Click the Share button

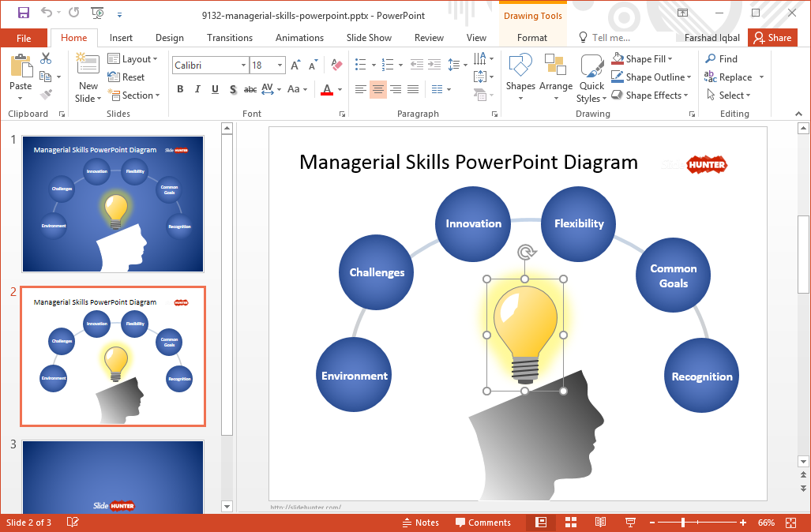tap(771, 38)
